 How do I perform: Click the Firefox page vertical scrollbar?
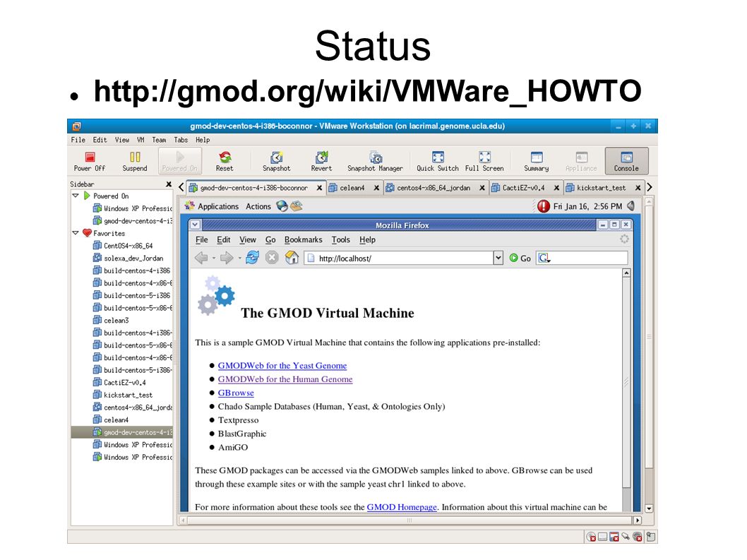pos(626,390)
